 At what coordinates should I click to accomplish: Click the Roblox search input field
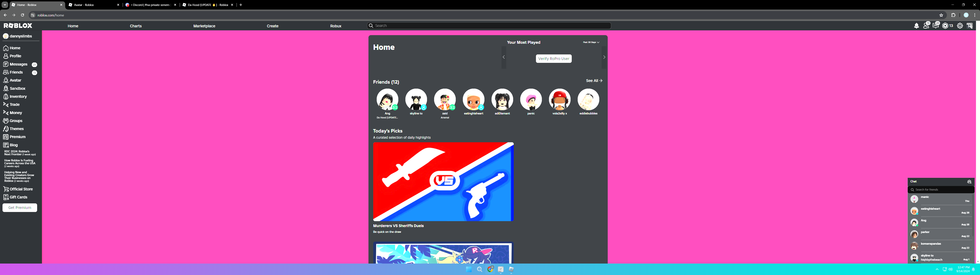click(x=489, y=26)
